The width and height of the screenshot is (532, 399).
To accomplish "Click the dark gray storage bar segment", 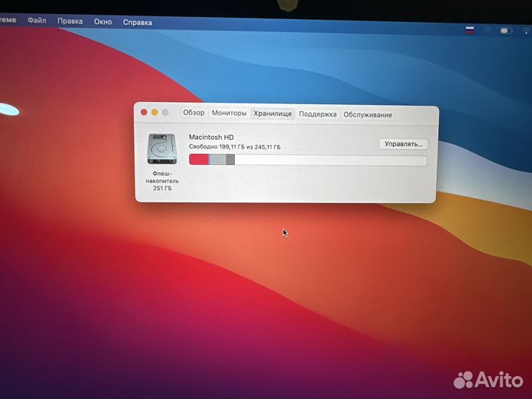I will 231,160.
